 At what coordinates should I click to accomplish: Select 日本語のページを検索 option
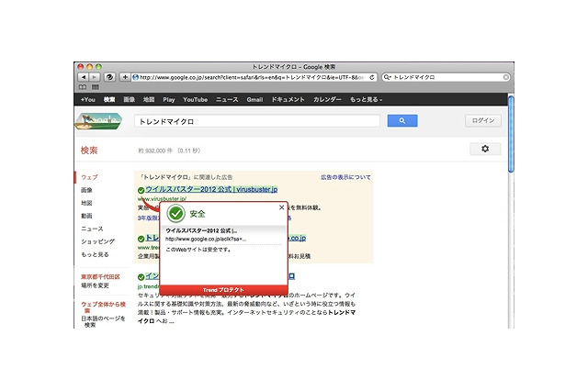click(103, 321)
